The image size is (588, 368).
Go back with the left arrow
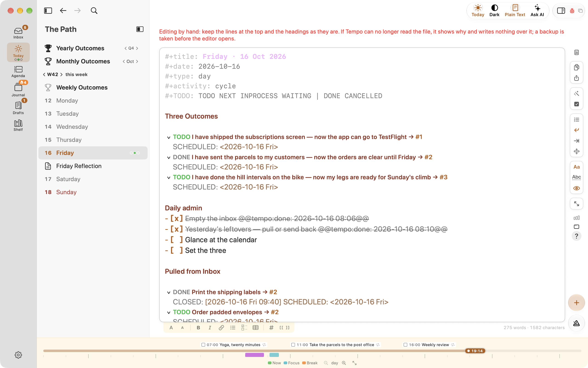[x=63, y=11]
